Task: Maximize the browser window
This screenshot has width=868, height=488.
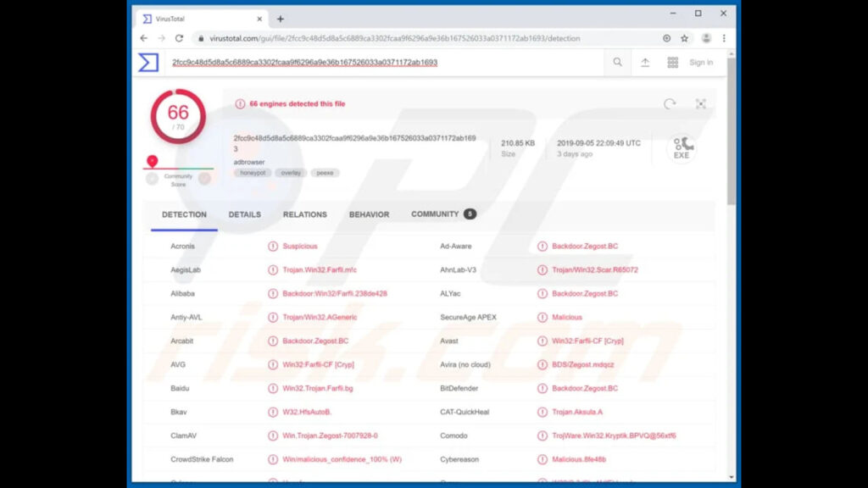Action: tap(698, 14)
